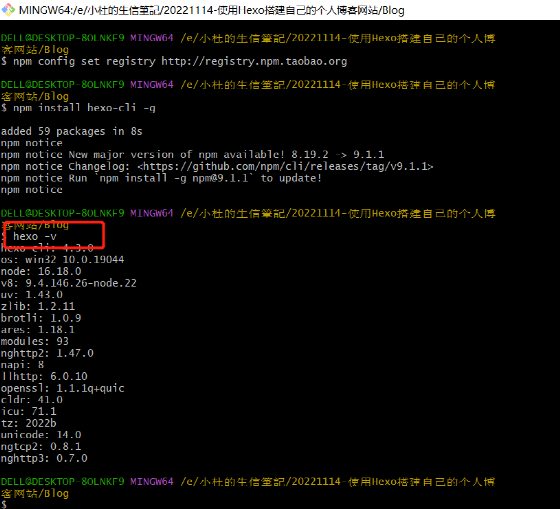The image size is (560, 509).
Task: Click the 'brotli: 1.0.9' line
Action: click(x=41, y=318)
